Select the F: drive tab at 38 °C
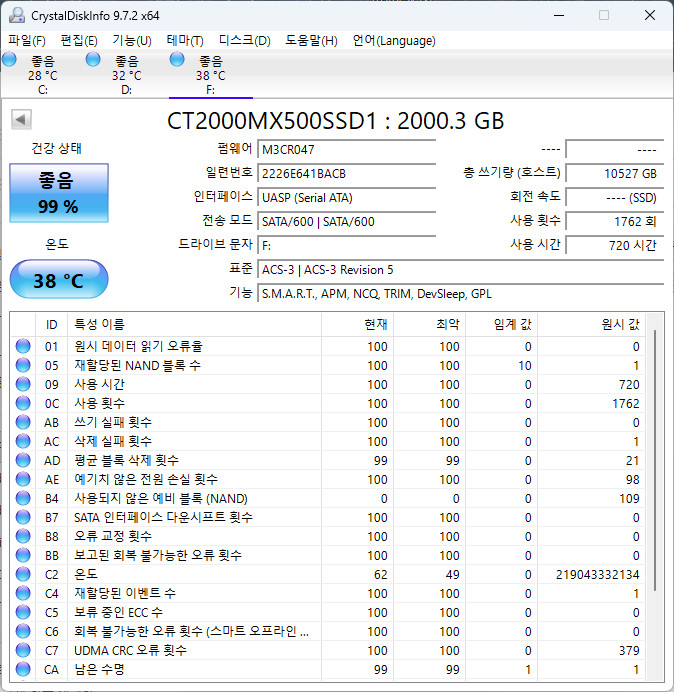This screenshot has height=692, width=674. point(211,75)
